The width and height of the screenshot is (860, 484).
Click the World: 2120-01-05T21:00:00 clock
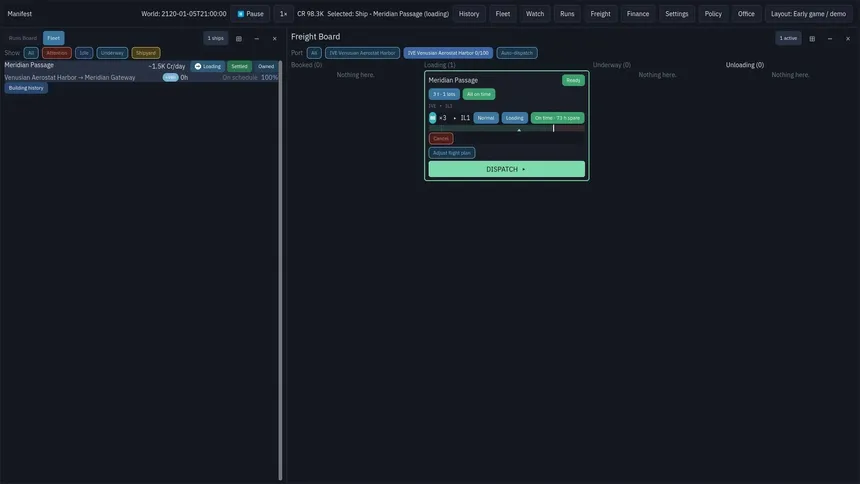tap(184, 14)
